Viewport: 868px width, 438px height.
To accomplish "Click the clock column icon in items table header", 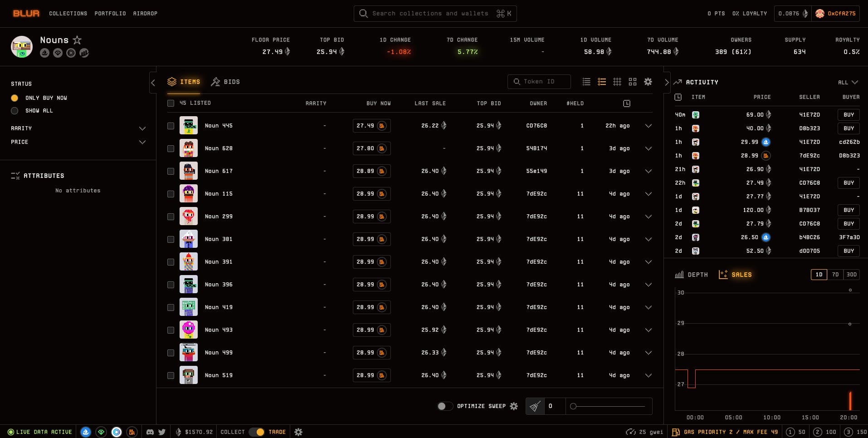I will tap(627, 103).
